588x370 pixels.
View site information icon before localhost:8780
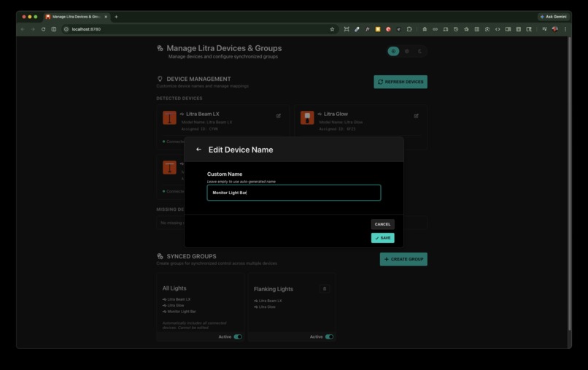tap(66, 29)
